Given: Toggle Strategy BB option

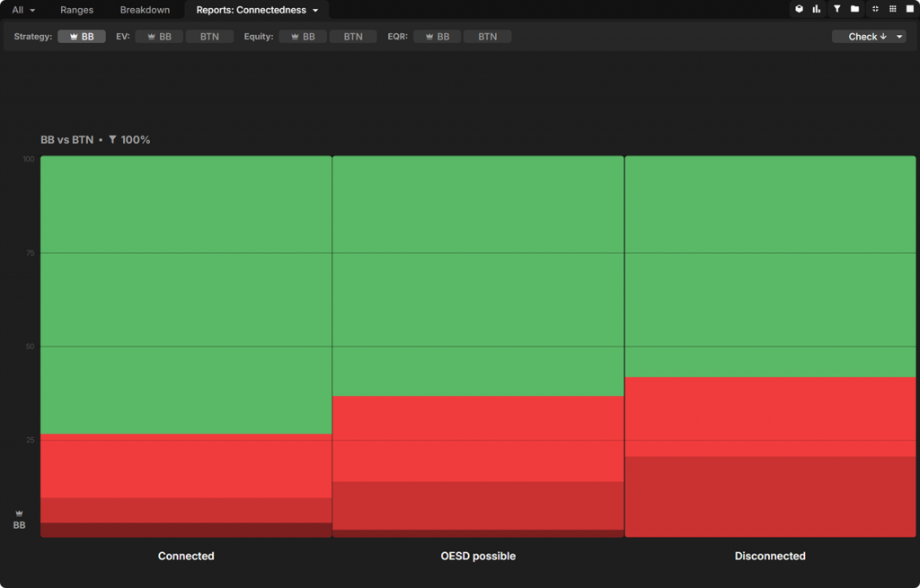Looking at the screenshot, I should tap(82, 37).
